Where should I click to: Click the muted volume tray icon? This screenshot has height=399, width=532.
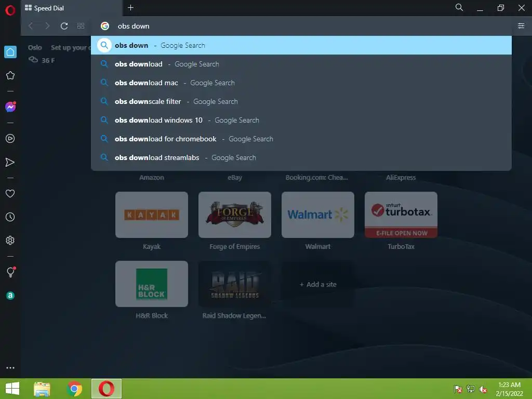tap(483, 389)
